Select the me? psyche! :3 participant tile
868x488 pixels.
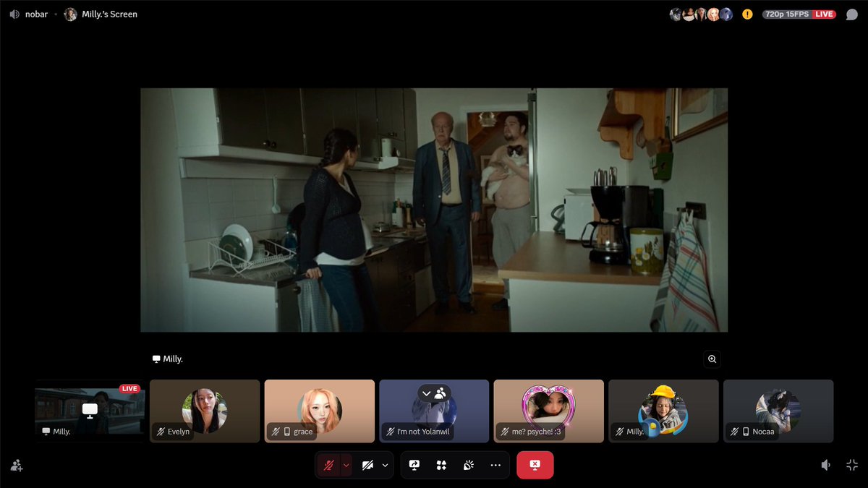tap(548, 411)
